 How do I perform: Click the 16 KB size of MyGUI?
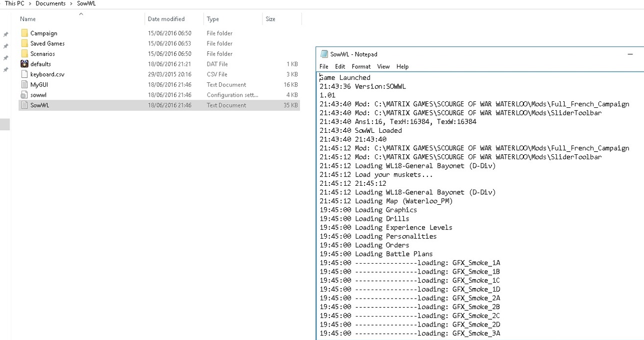pyautogui.click(x=290, y=85)
